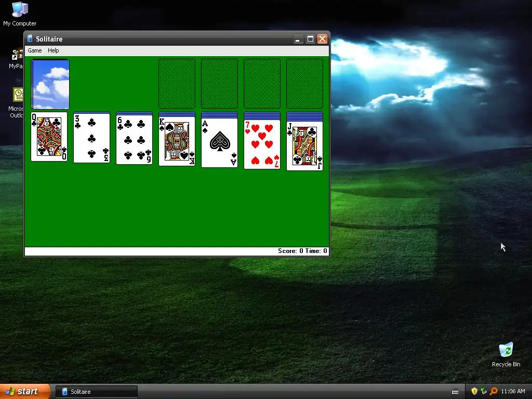This screenshot has height=399, width=532.
Task: Click the keyboard icon in the taskbar
Action: pyautogui.click(x=455, y=392)
